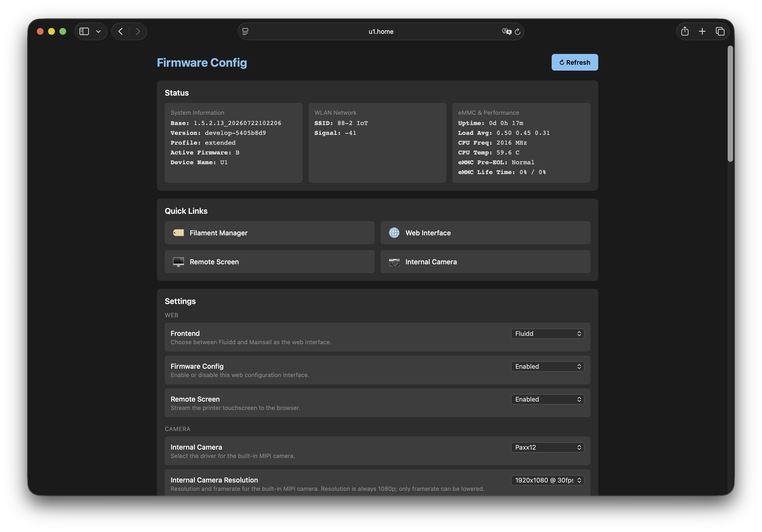Click the WLAN Network card heading
This screenshot has height=532, width=762.
point(335,113)
